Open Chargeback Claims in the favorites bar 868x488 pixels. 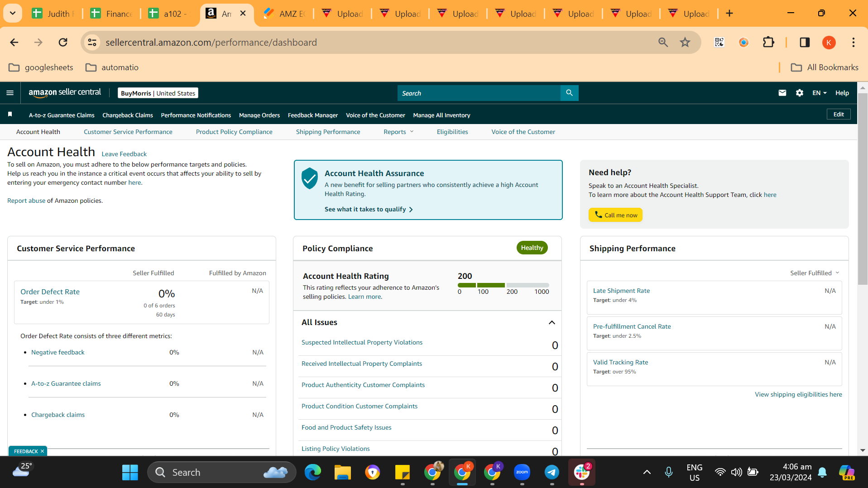point(128,115)
